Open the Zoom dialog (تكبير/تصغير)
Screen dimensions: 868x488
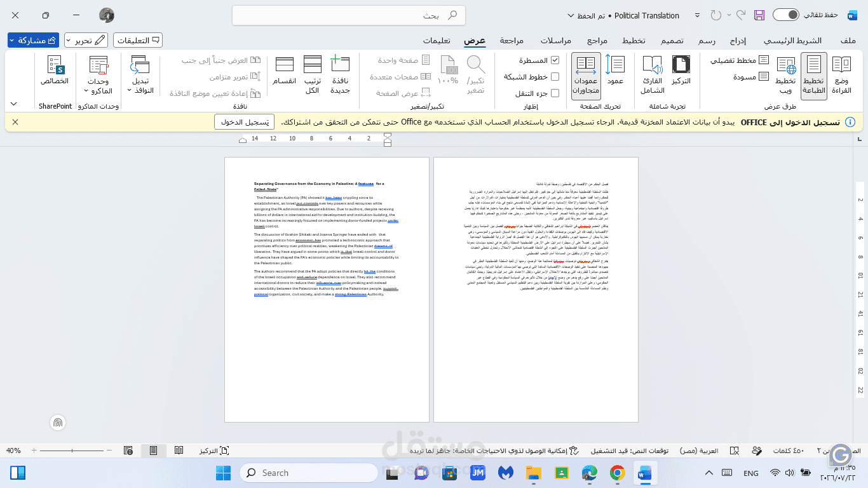coord(476,74)
